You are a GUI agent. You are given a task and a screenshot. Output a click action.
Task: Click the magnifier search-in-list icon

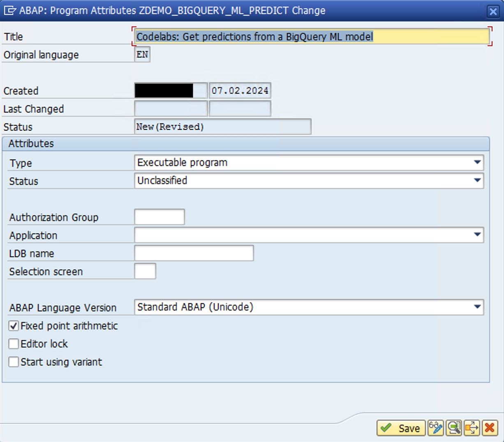454,428
